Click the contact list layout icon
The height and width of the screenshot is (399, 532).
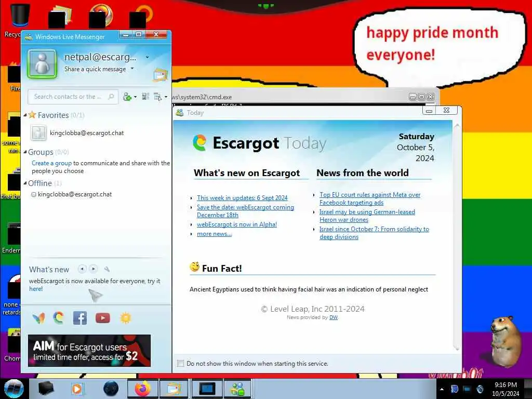click(x=145, y=97)
